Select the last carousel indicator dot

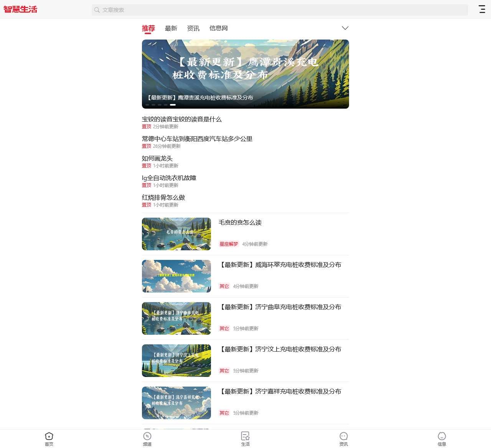173,104
